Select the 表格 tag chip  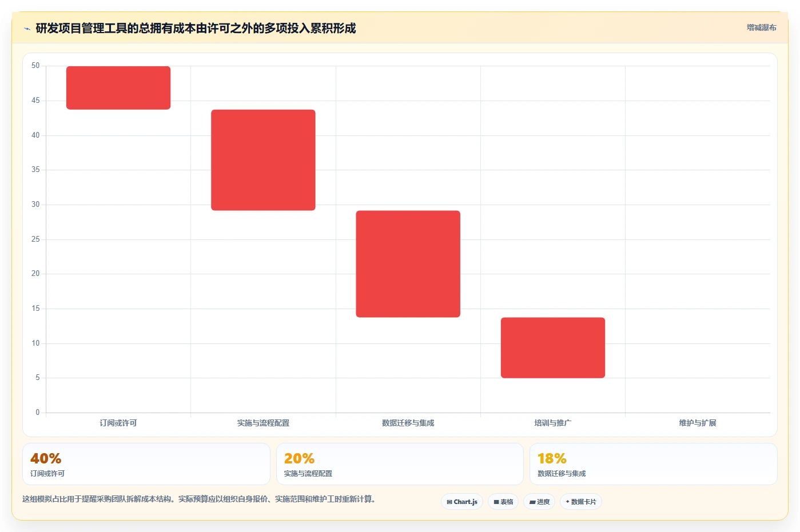click(503, 502)
